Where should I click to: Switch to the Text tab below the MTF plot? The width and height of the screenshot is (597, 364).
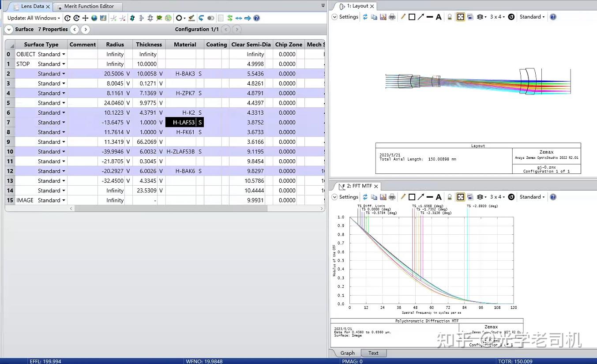(373, 353)
